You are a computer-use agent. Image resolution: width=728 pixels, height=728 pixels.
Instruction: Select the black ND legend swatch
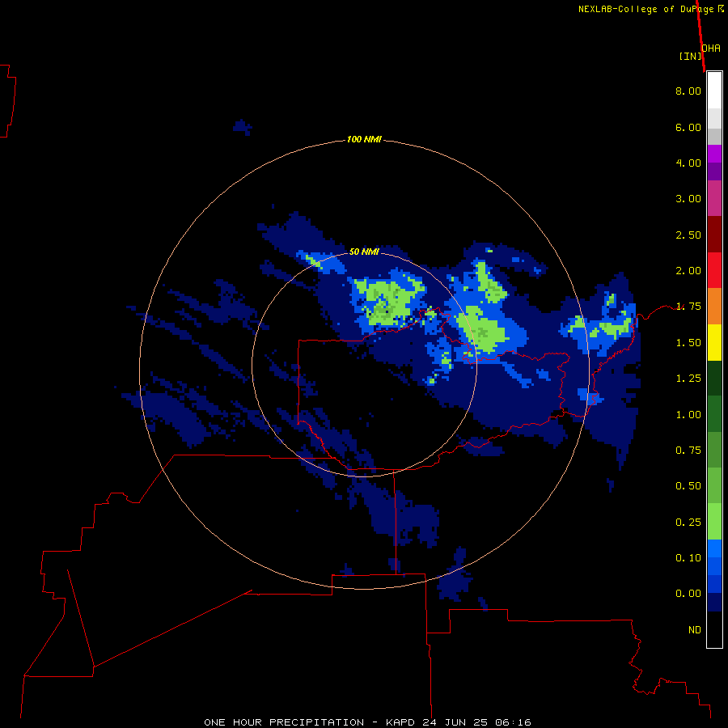click(714, 629)
